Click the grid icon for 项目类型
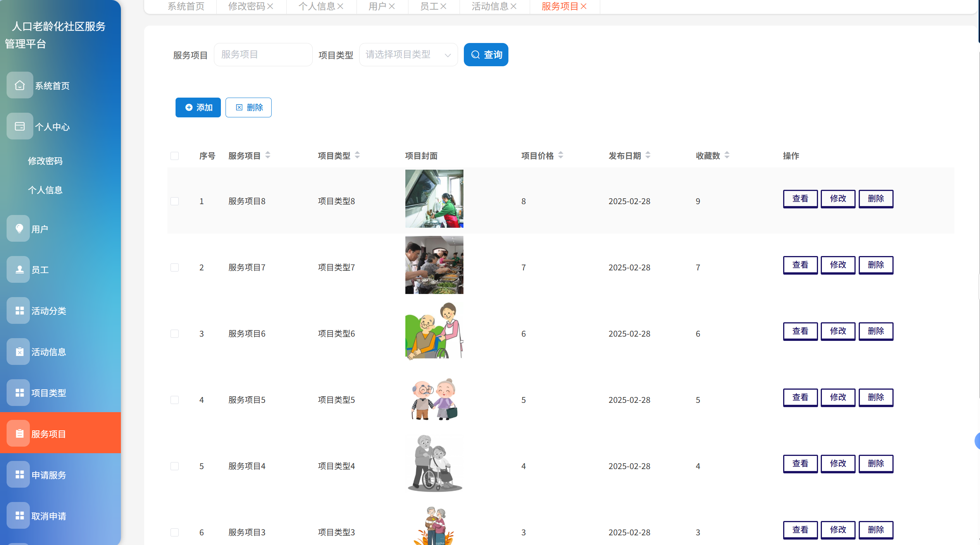Screen dimensions: 980x545 click(19, 393)
